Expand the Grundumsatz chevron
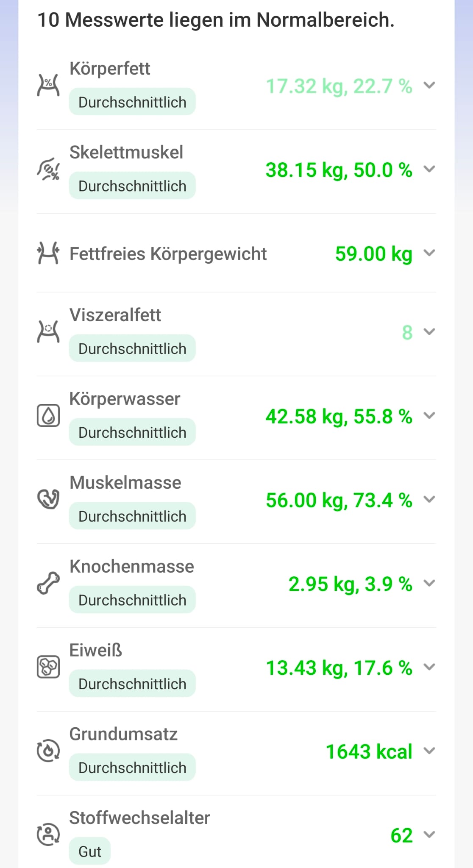 pos(429,751)
